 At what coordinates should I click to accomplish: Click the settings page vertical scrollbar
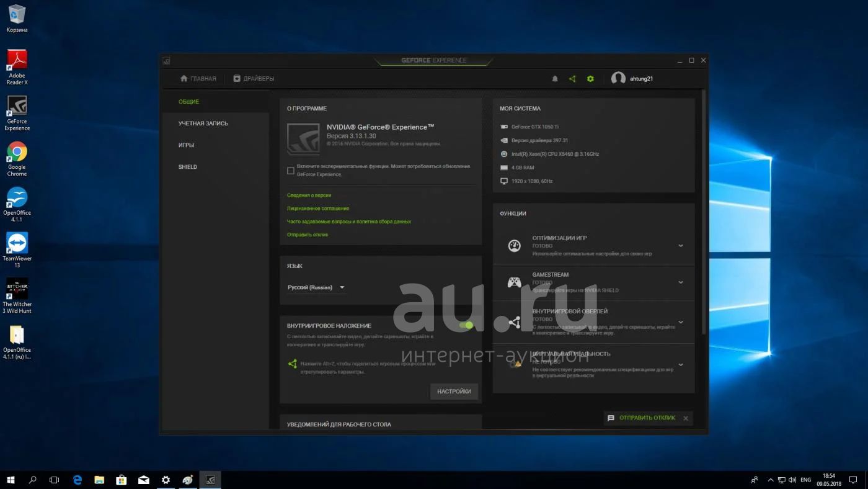click(x=704, y=211)
